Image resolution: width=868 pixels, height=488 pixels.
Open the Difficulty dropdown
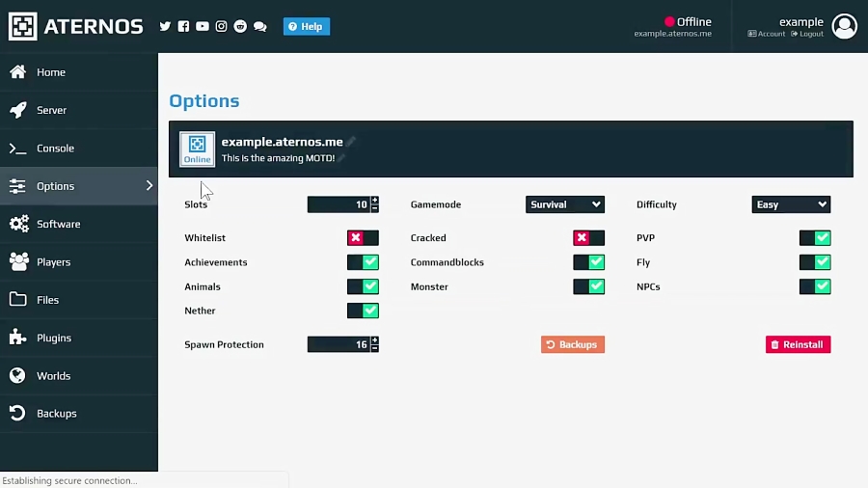click(x=791, y=204)
